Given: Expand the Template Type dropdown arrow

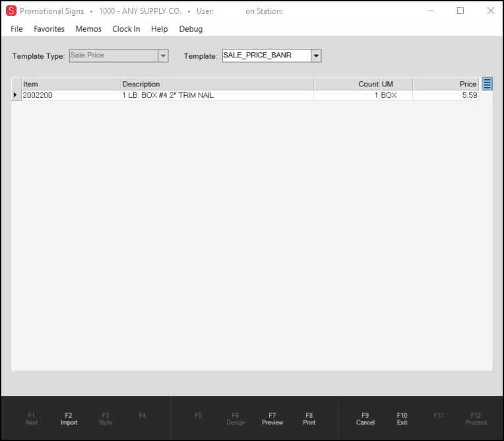Looking at the screenshot, I should tap(163, 56).
